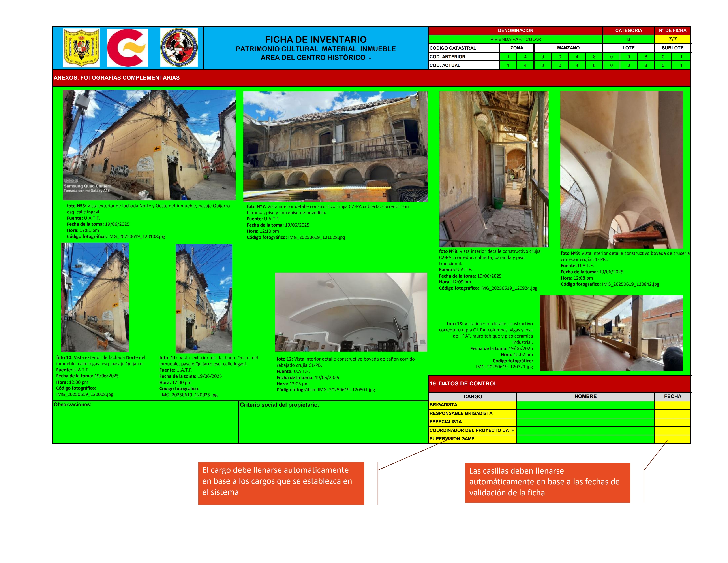728x563 pixels.
Task: Select foto 13 corridor with tile floor
Action: 611,333
